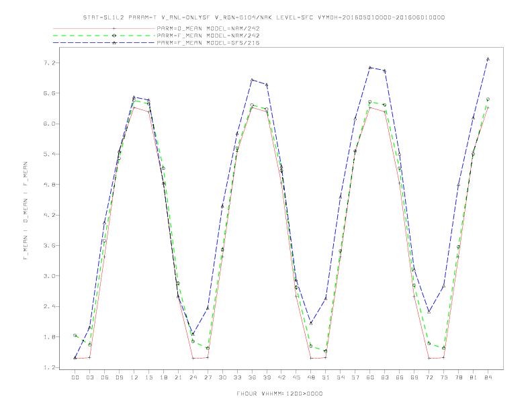This screenshot has width=532, height=411.
Task: Click y-axis tick value 6.0
Action: pyautogui.click(x=48, y=124)
